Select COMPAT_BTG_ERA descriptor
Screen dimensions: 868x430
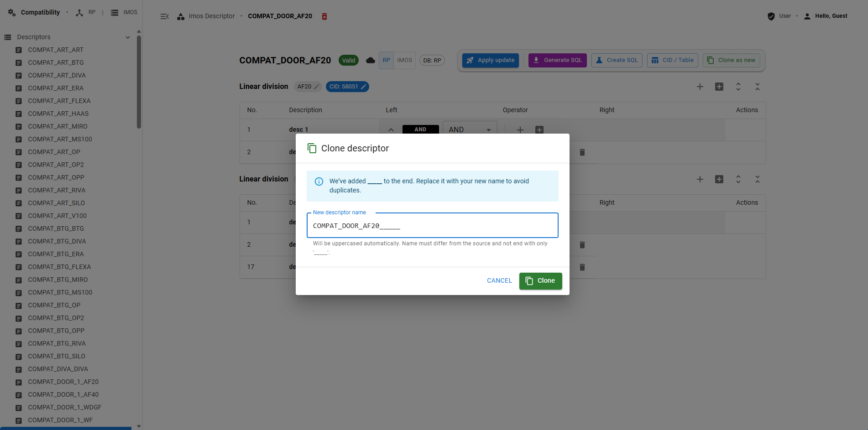point(56,254)
